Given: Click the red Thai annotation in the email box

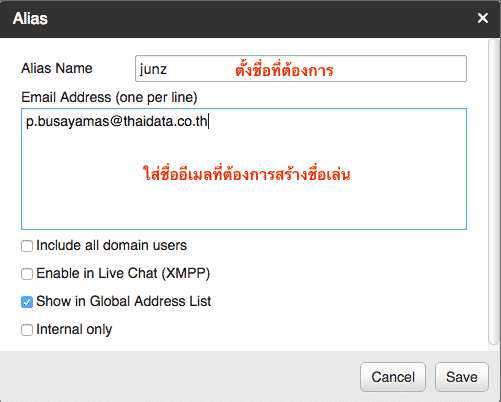Looking at the screenshot, I should [x=247, y=174].
